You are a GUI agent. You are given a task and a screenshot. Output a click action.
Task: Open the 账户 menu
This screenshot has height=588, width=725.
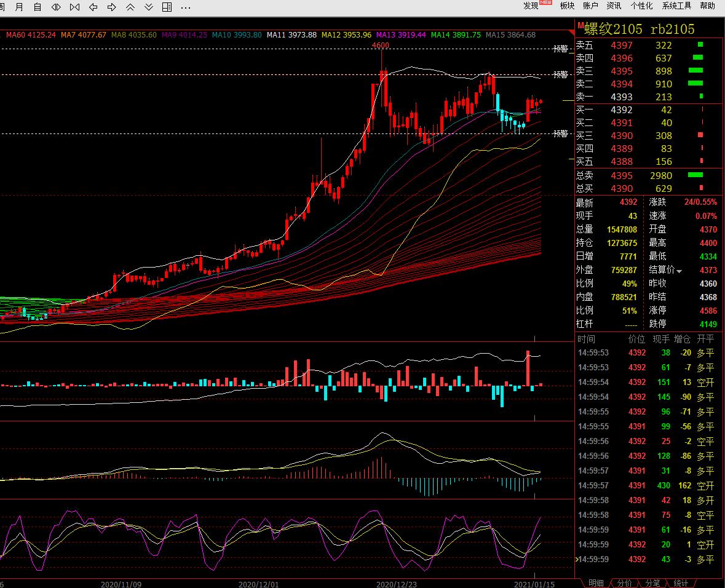pyautogui.click(x=590, y=6)
